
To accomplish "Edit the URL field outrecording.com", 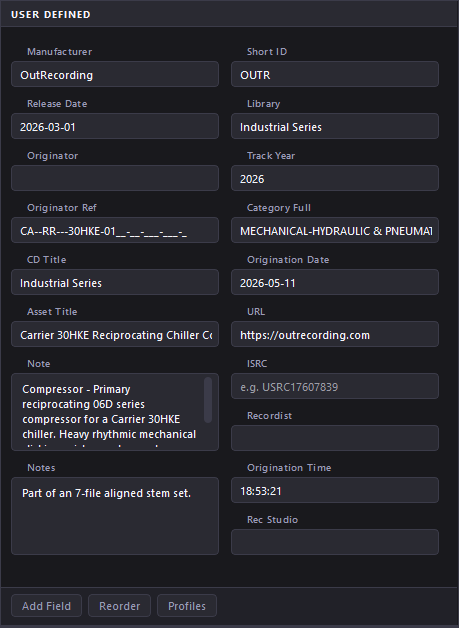I will [x=335, y=334].
